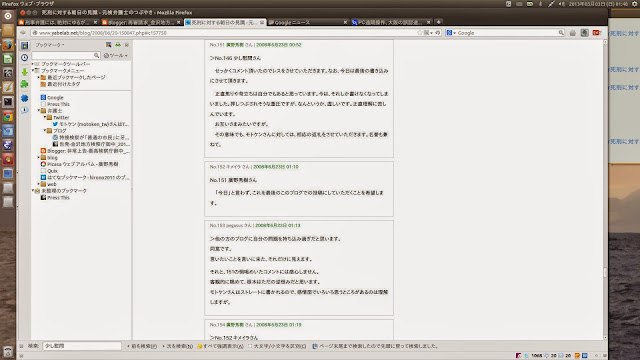
Task: Open the bookmarks panel icon in sidebar strip
Action: point(24,45)
